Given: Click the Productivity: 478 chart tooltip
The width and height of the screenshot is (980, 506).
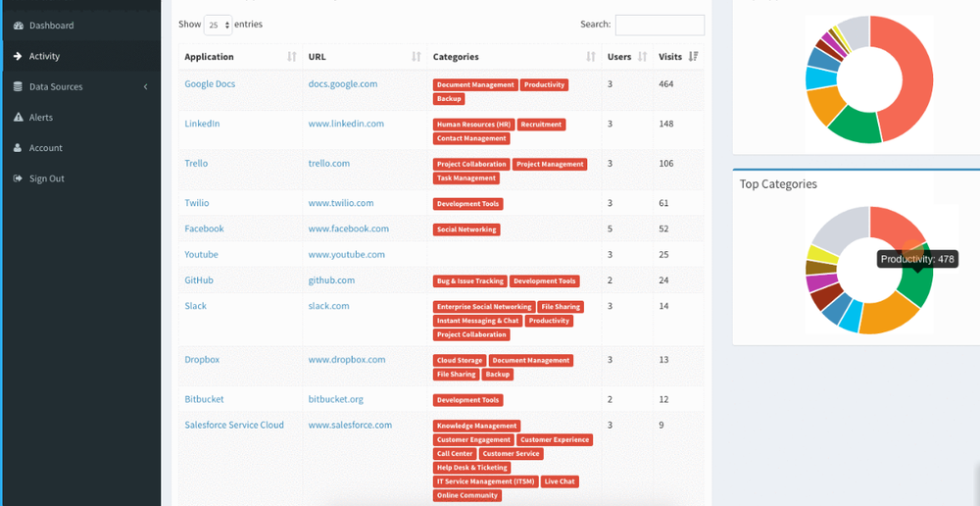Looking at the screenshot, I should (x=917, y=260).
